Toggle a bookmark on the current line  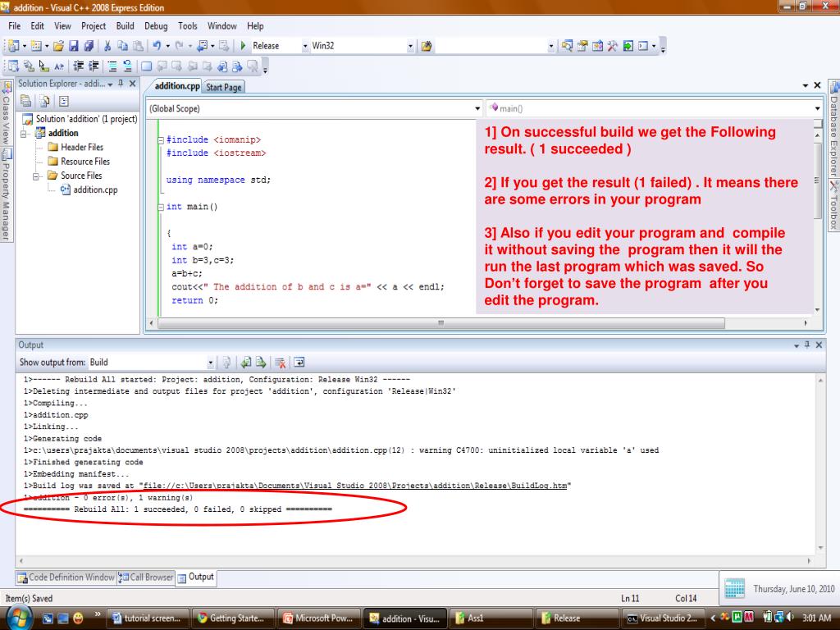click(x=146, y=66)
